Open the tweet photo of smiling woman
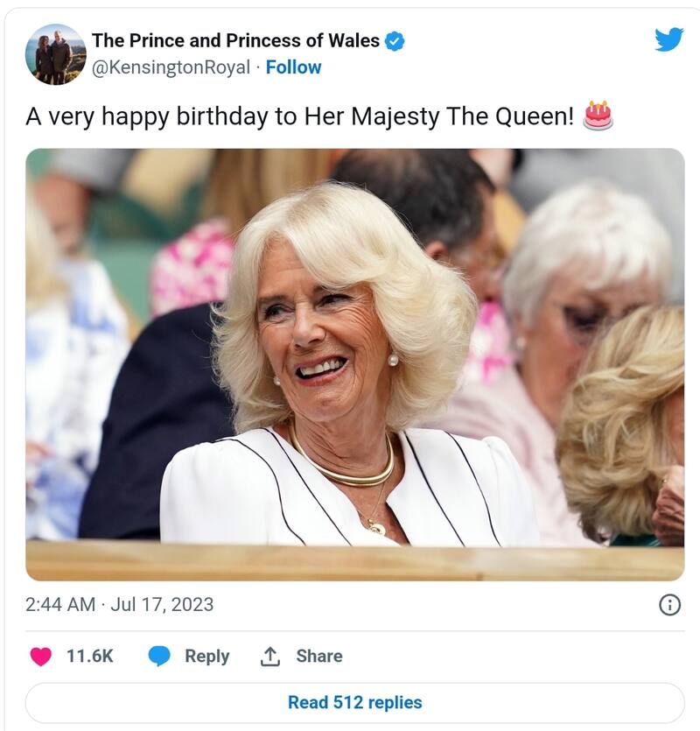This screenshot has height=731, width=700. (x=354, y=363)
